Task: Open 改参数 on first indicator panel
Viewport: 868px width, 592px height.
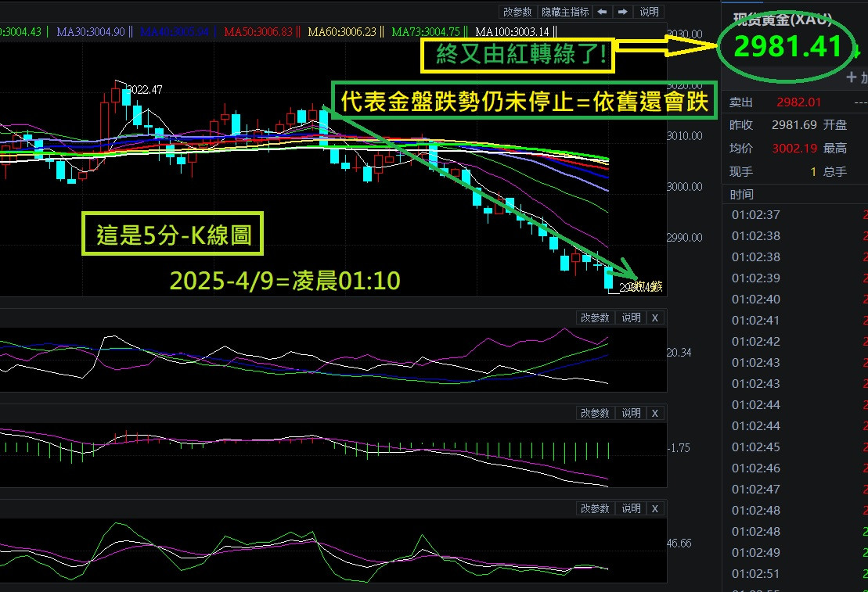Action: 595,318
